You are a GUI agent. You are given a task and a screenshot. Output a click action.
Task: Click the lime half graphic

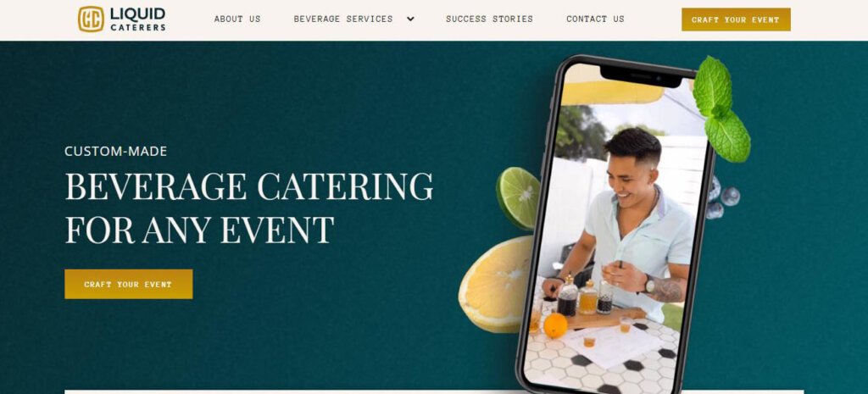tap(518, 197)
